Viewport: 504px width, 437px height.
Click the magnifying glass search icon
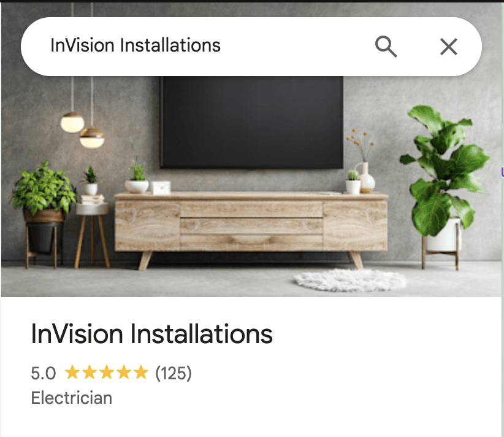[x=386, y=47]
